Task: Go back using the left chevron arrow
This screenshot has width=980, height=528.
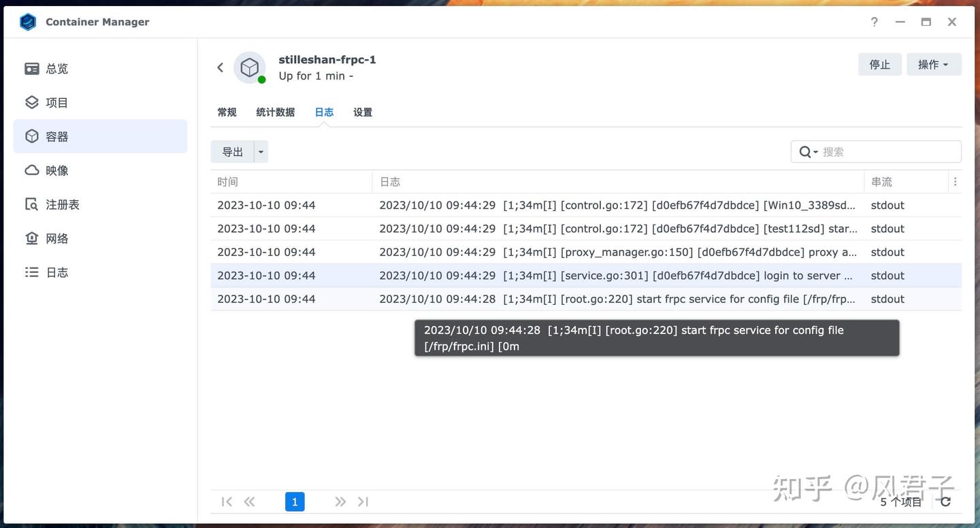Action: tap(220, 67)
